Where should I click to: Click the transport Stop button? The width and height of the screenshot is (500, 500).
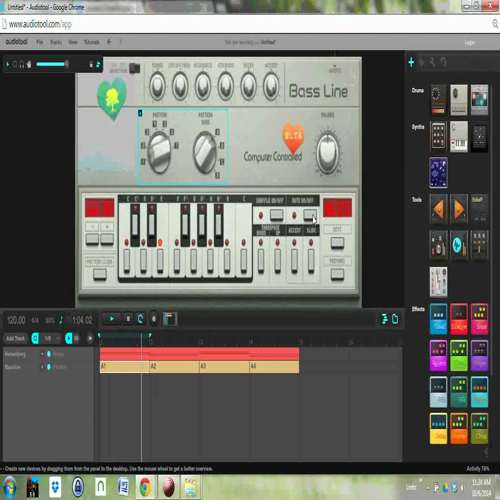click(128, 319)
